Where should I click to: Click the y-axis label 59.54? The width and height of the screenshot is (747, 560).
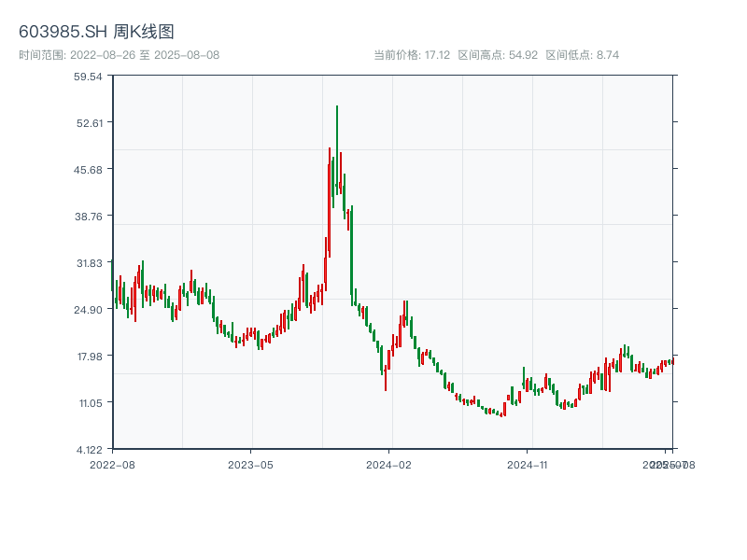(x=88, y=77)
